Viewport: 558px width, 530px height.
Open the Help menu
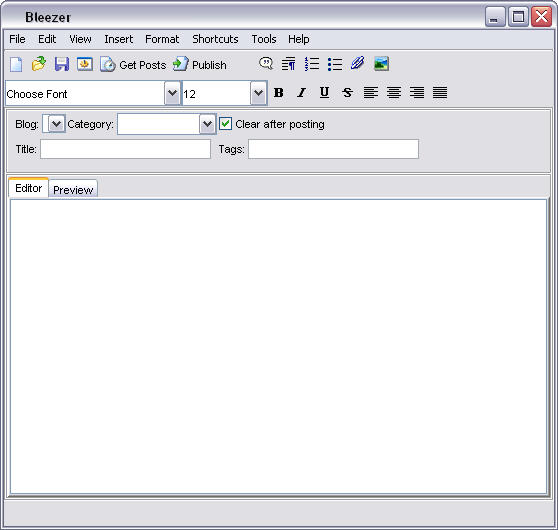[299, 39]
